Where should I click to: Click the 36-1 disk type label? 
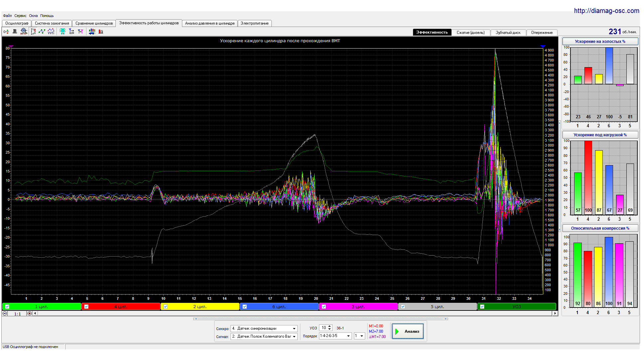coord(340,328)
